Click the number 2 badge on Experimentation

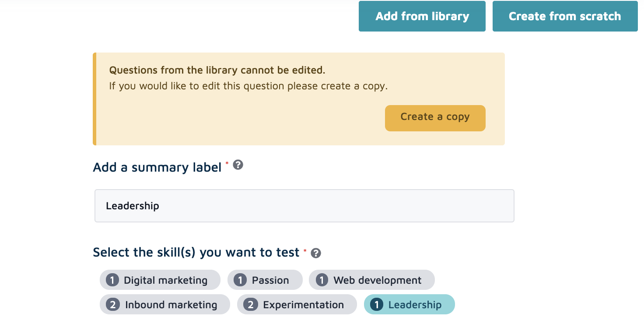pyautogui.click(x=250, y=305)
